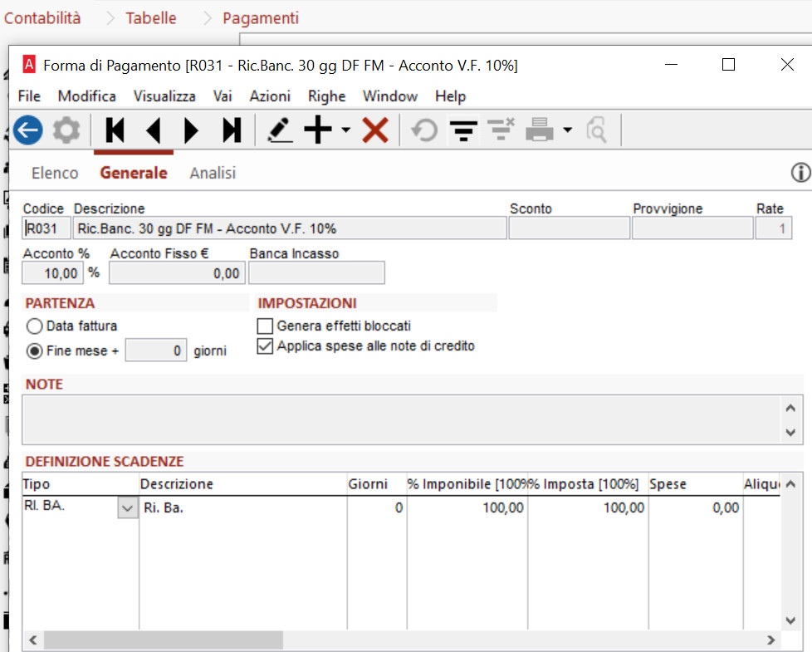
Task: Switch to the Elenco tab
Action: click(55, 173)
